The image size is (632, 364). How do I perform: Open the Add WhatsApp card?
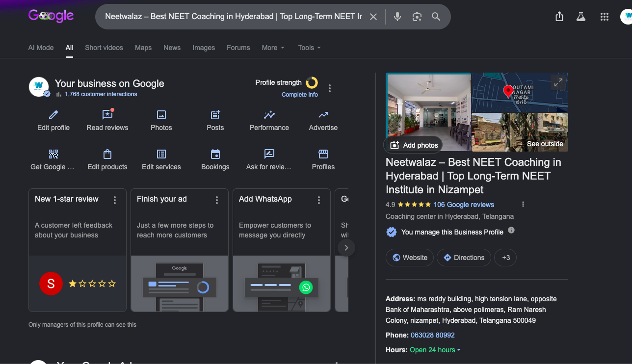click(282, 250)
